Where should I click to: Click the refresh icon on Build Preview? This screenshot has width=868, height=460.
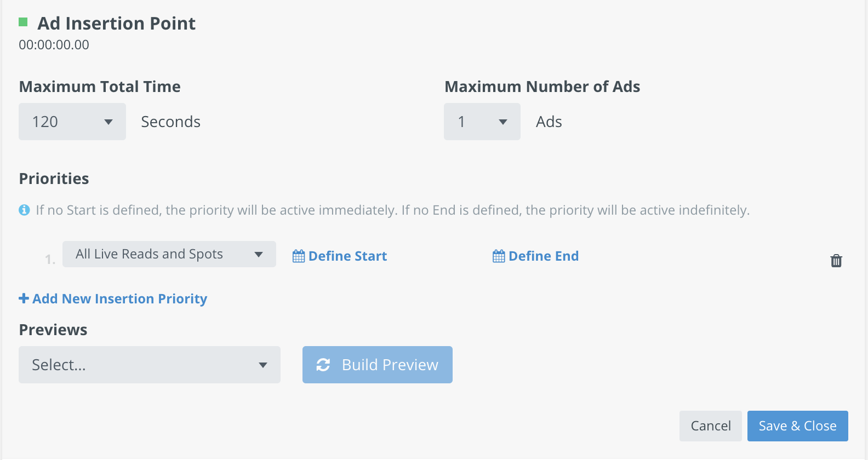tap(323, 365)
